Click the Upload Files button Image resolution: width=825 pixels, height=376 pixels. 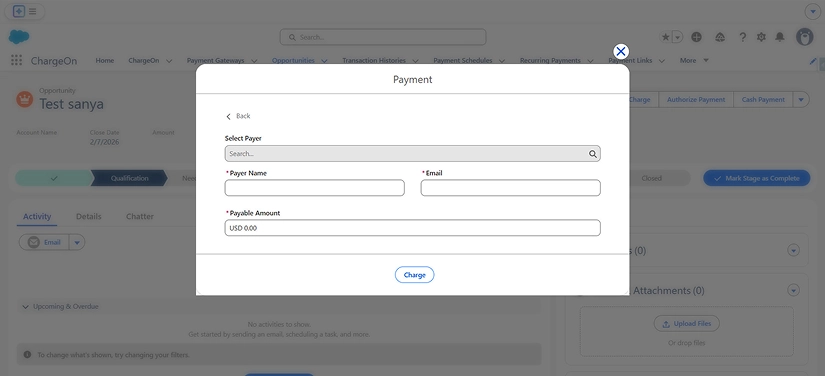pyautogui.click(x=687, y=323)
